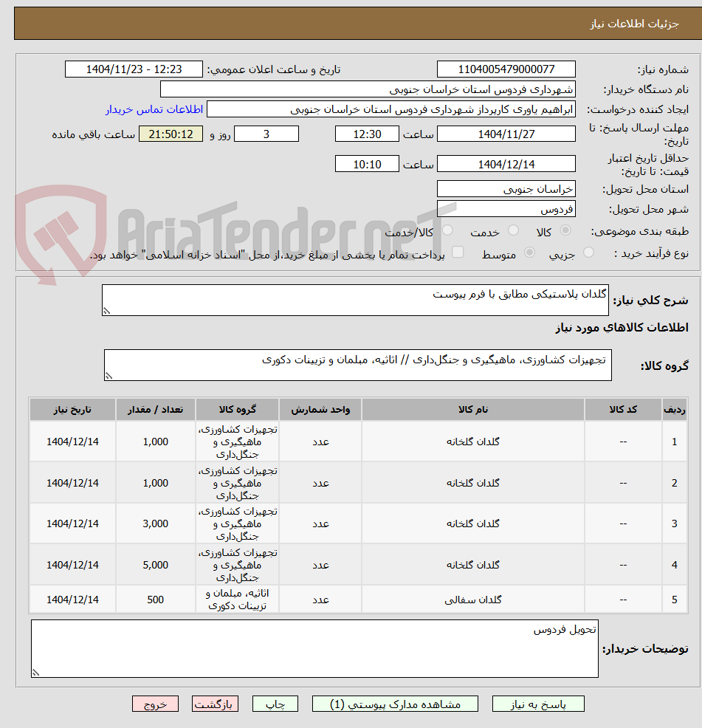Click the ردیف column header

675,410
